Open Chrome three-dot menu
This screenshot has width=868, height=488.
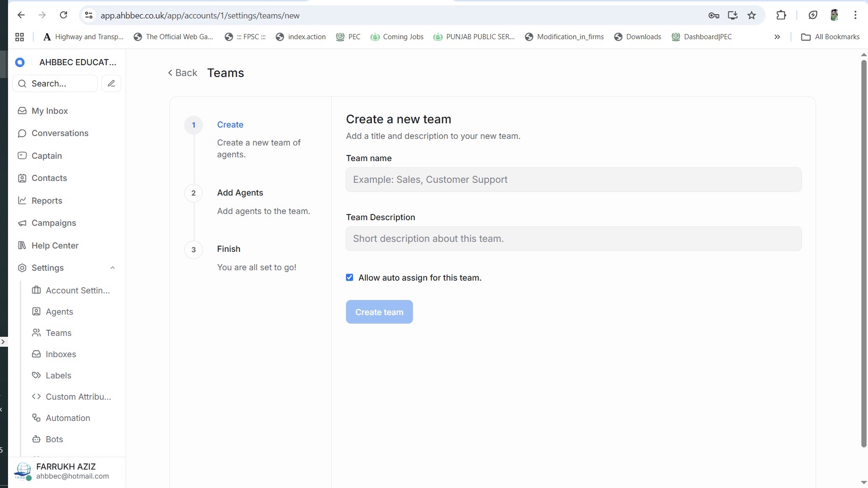point(855,15)
